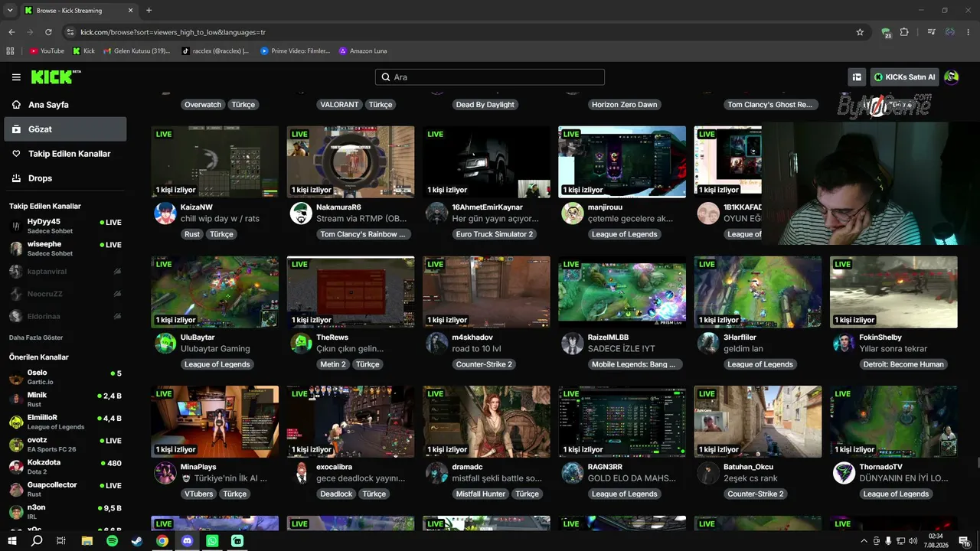The height and width of the screenshot is (551, 980).
Task: Select Gözat in the sidebar
Action: point(65,129)
